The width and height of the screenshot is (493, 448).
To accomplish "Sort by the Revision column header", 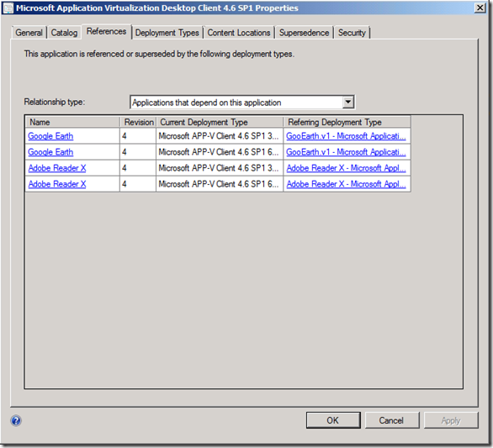I will [138, 122].
